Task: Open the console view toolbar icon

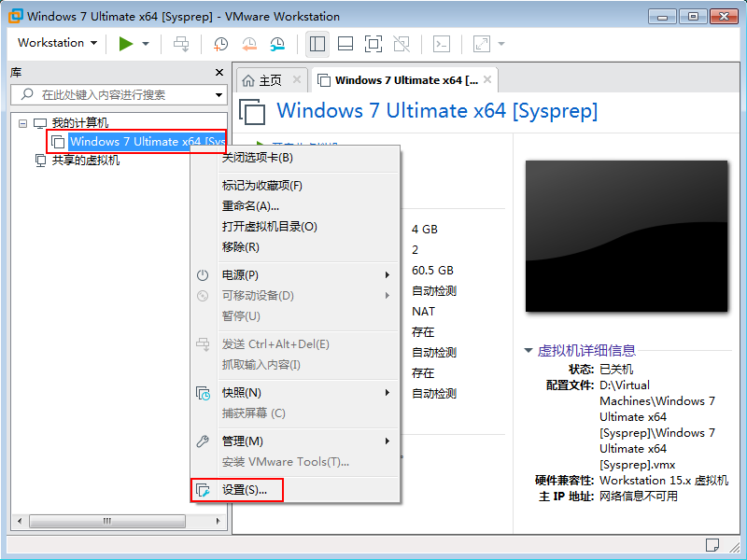Action: click(x=443, y=44)
